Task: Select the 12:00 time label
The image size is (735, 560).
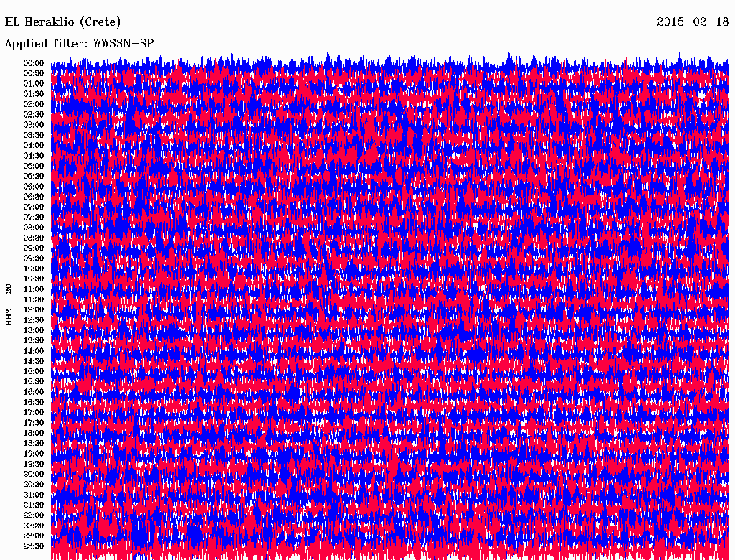Action: pyautogui.click(x=33, y=310)
